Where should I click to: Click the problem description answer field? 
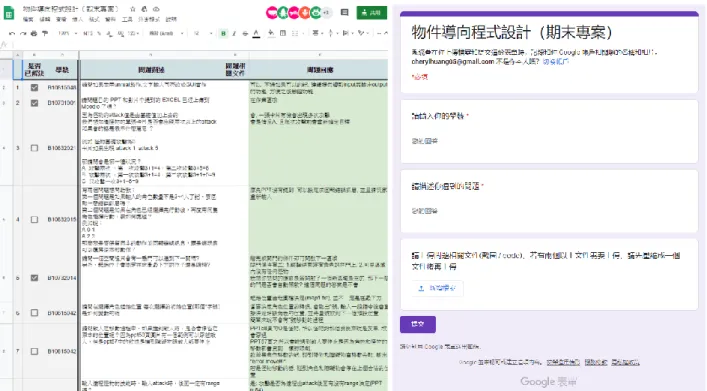coord(549,211)
